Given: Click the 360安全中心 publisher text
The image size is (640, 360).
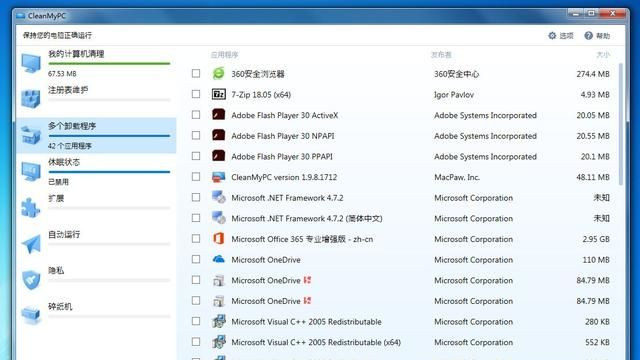Looking at the screenshot, I should pyautogui.click(x=456, y=74).
